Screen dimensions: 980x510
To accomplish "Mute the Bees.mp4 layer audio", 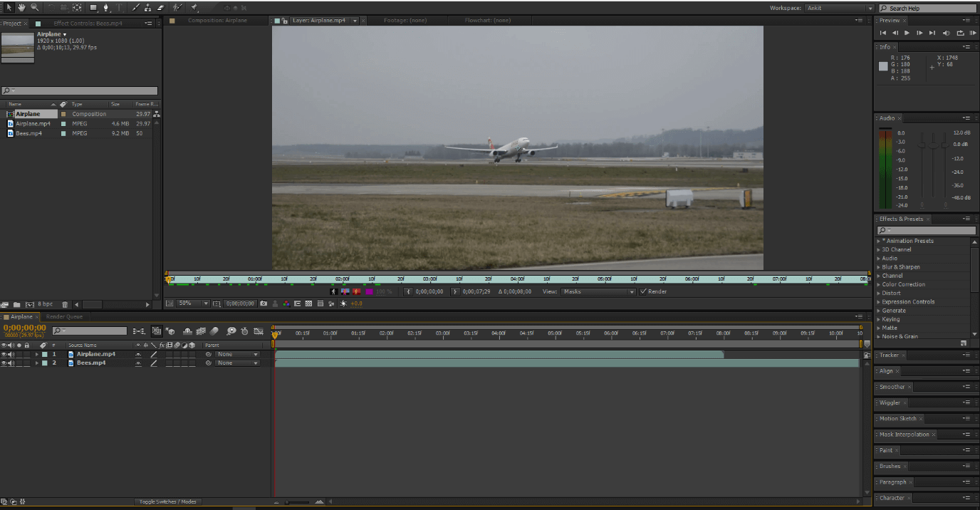I will 10,363.
